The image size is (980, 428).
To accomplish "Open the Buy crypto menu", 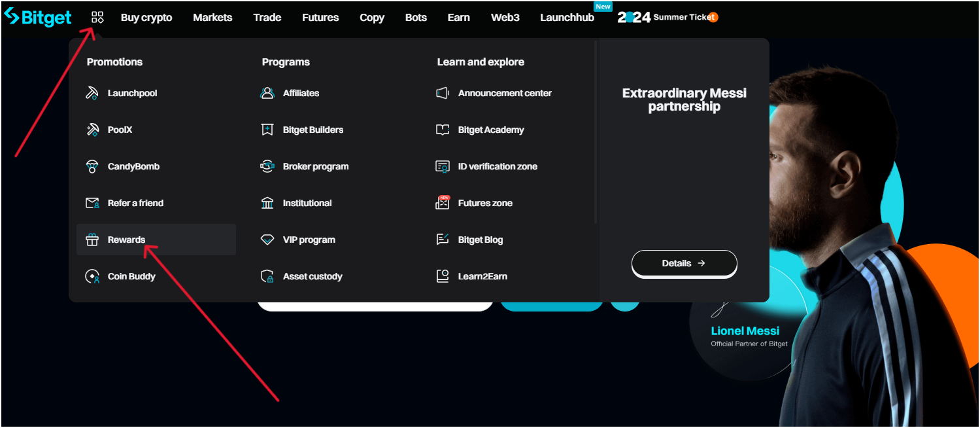I will point(146,18).
